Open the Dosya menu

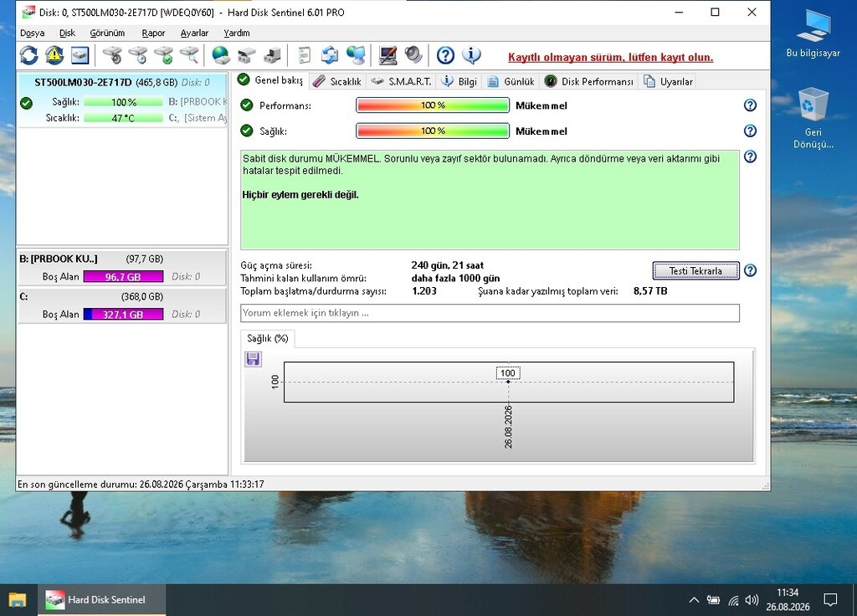33,33
